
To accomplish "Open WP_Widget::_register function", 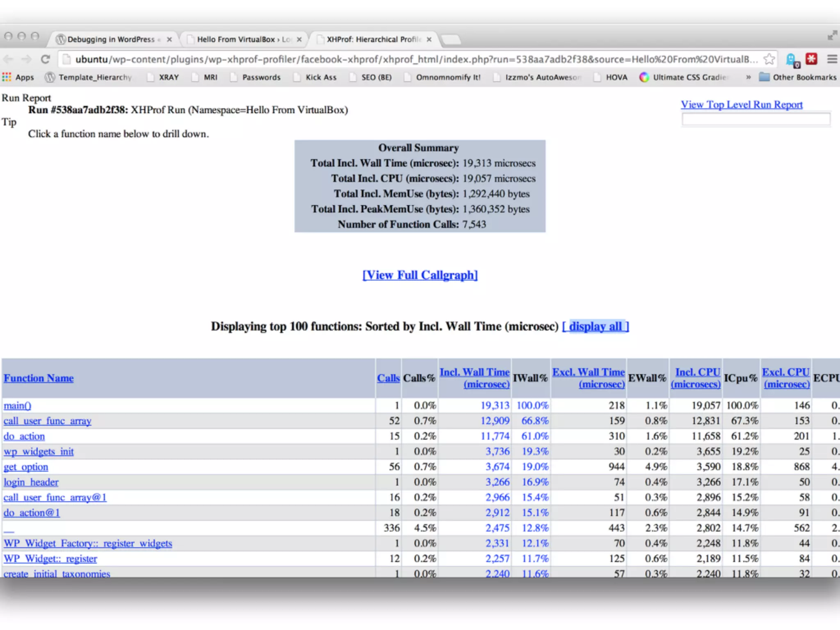I will pos(50,559).
